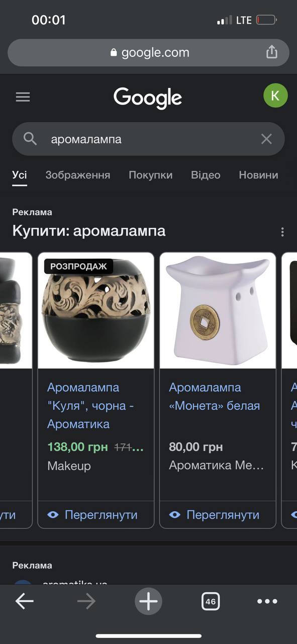
Task: Open the Аромалампа «Монета» белая product link
Action: pyautogui.click(x=215, y=396)
